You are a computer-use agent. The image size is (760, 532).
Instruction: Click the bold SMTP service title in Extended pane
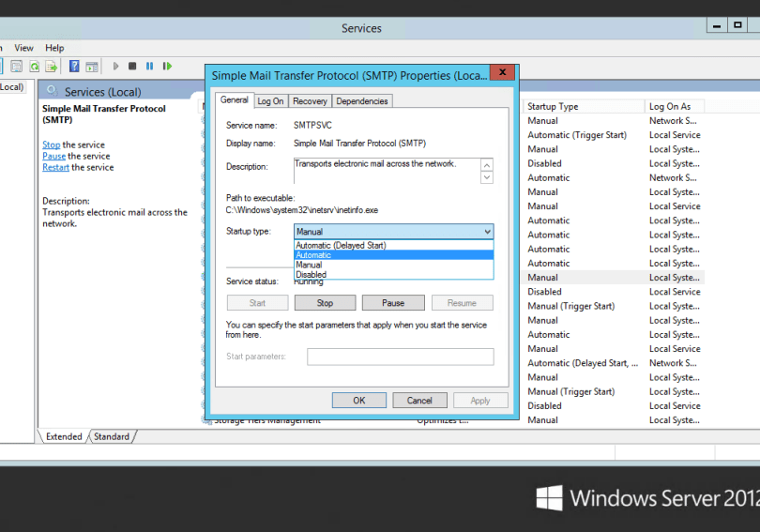[x=104, y=114]
